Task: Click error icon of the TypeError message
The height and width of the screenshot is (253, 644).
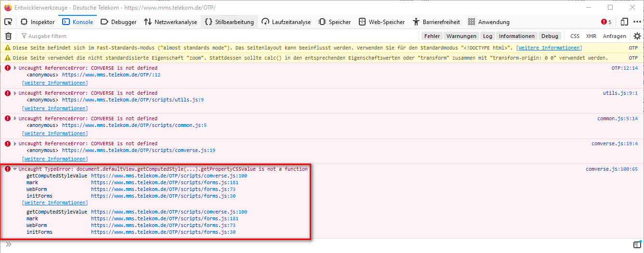Action: [8, 169]
